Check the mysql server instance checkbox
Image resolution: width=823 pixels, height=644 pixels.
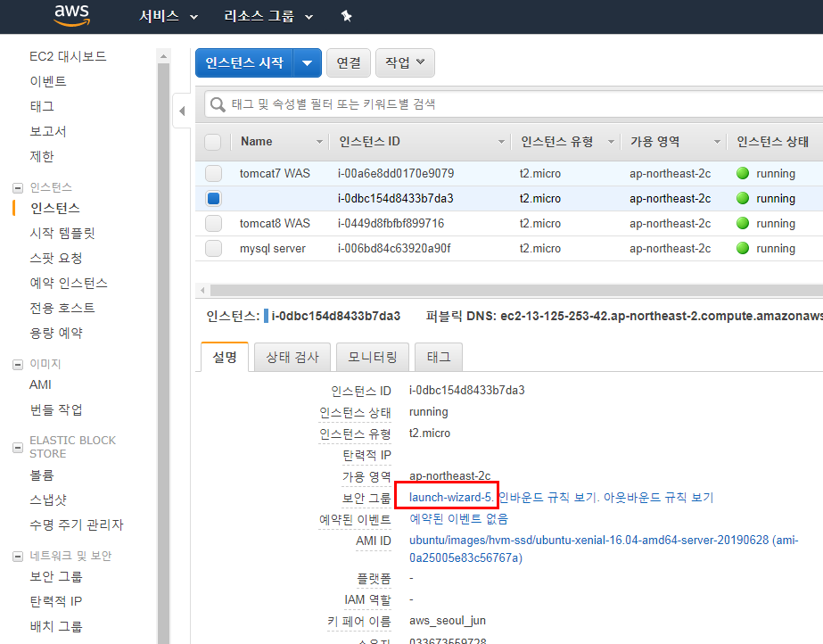[213, 248]
